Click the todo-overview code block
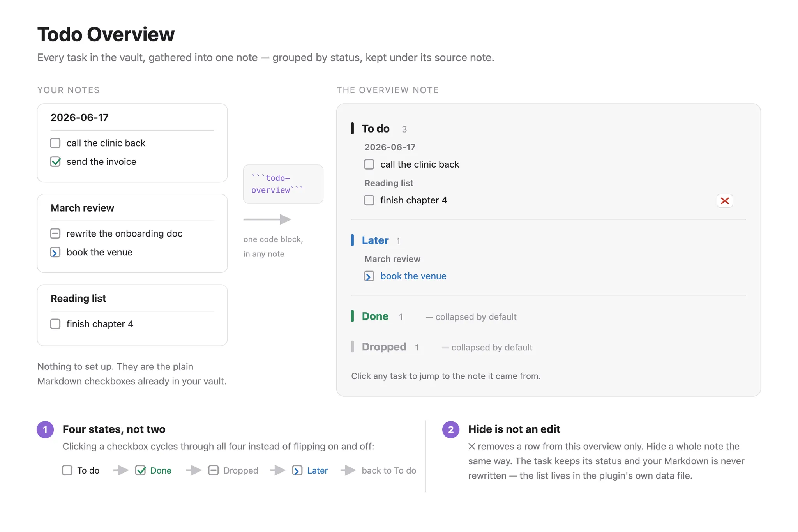This screenshot has height=532, width=798. click(x=283, y=184)
